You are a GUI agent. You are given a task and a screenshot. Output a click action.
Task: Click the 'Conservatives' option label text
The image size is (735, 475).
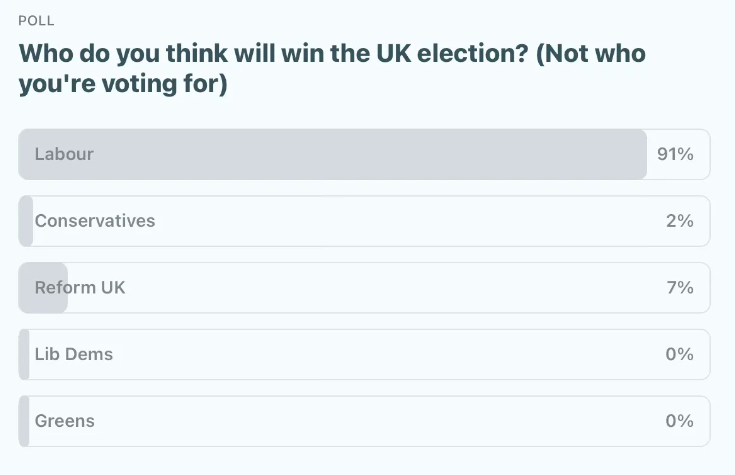(x=95, y=221)
